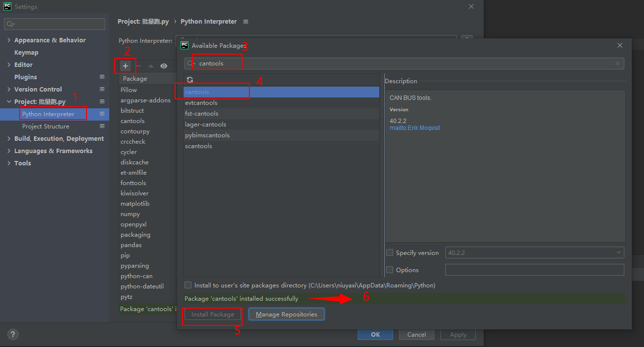Click the upgrade package arrow icon
Viewport: 644px width, 347px height.
click(151, 66)
